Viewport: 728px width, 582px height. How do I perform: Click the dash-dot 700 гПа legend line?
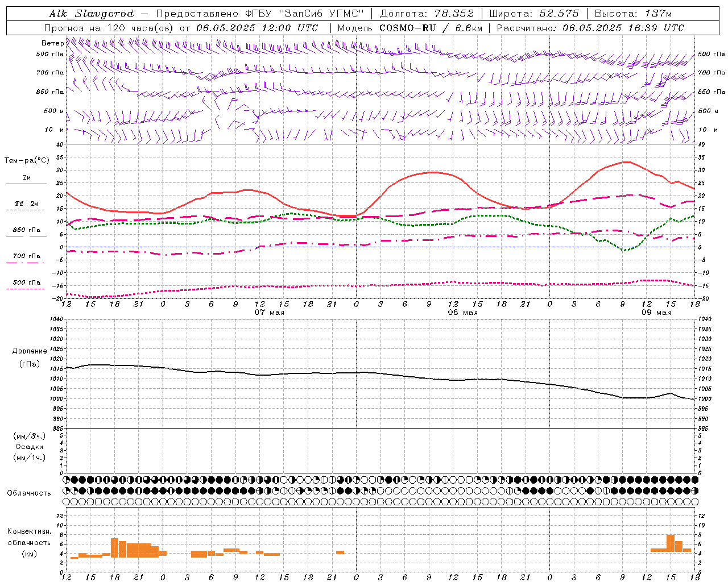point(25,263)
